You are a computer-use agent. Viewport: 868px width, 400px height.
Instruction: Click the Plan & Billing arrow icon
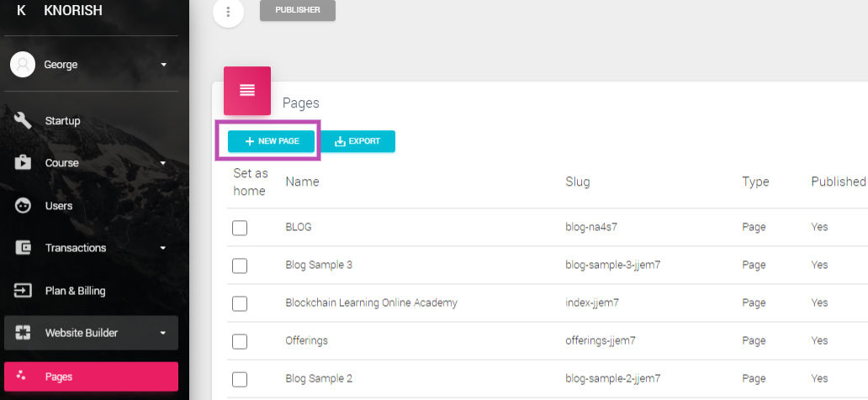[x=23, y=291]
